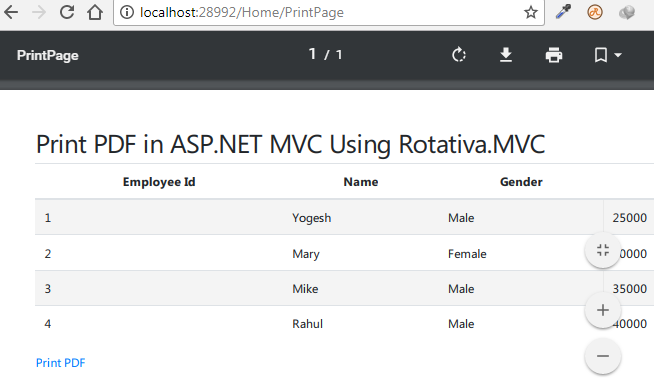
Task: Click Male gender in Rahul row
Action: [461, 324]
